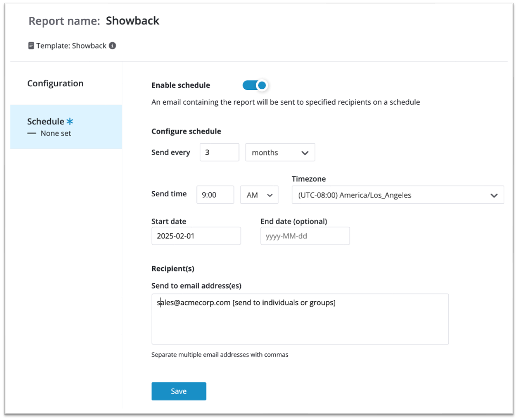The width and height of the screenshot is (518, 420).
Task: Click the info icon beside Template: Showback
Action: [x=112, y=45]
